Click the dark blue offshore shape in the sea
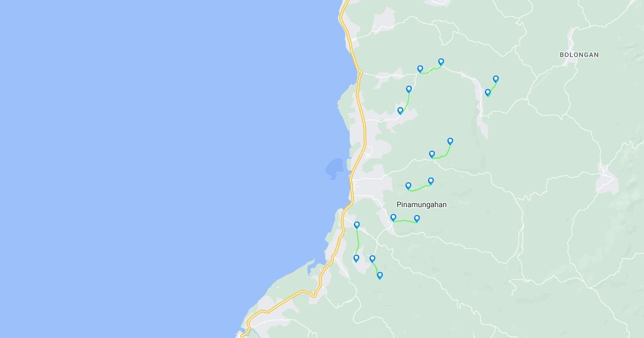644x338 pixels. [x=333, y=168]
